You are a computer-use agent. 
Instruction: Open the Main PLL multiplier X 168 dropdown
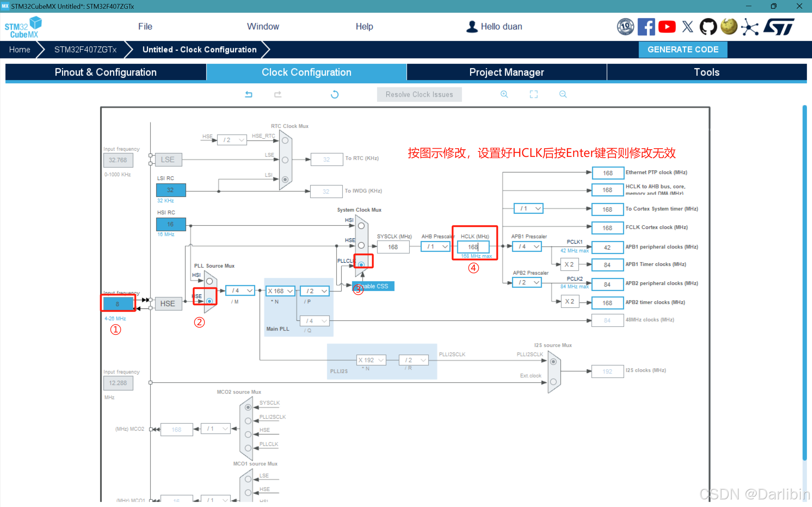point(280,291)
